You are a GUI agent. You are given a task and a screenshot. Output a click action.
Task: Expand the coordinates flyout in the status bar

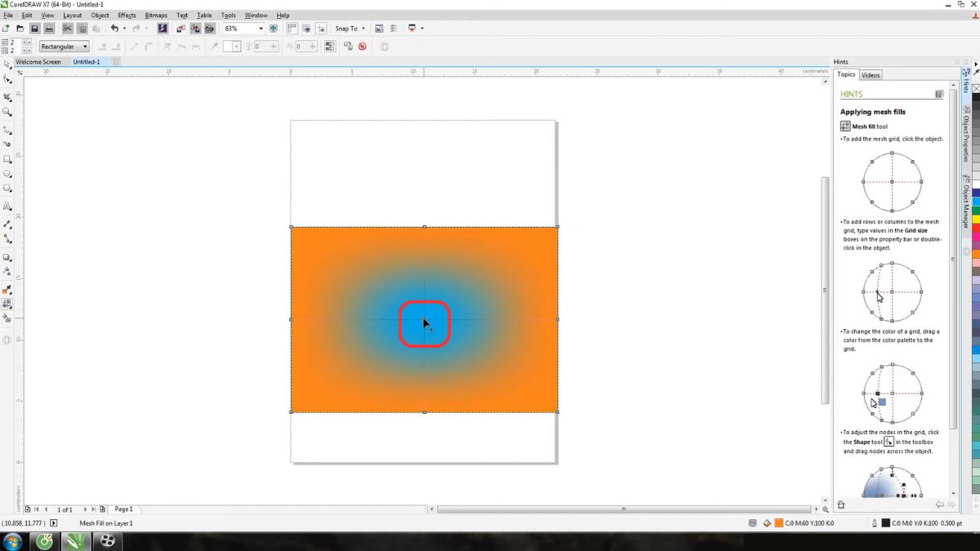(54, 523)
